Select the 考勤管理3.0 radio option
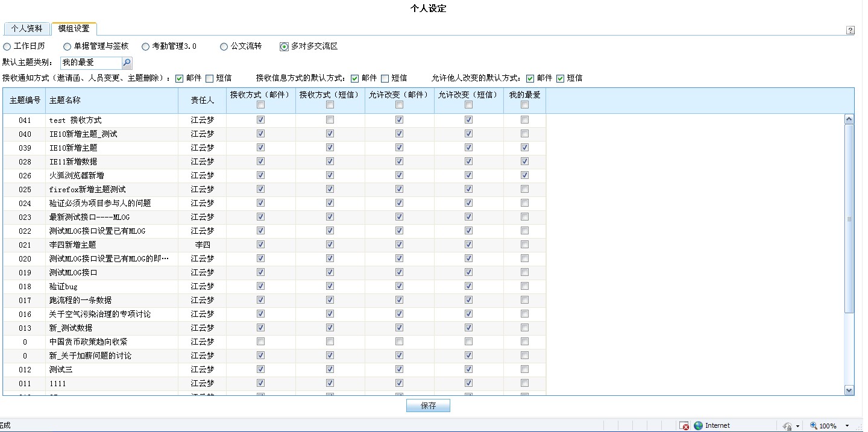Screen dimensions: 868x432 coord(145,46)
